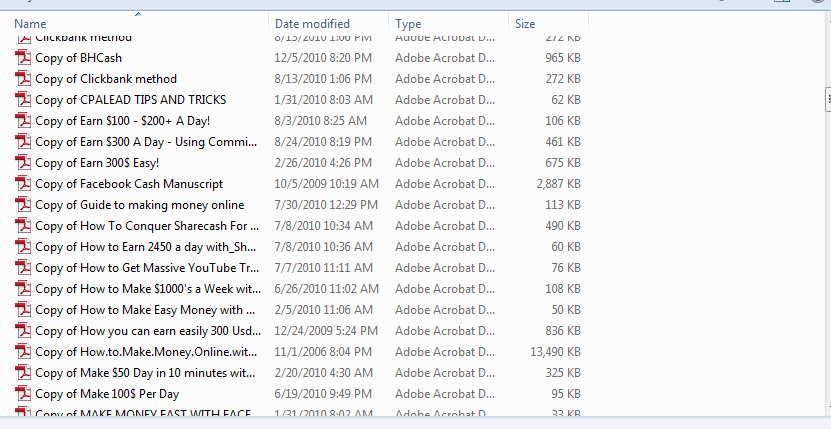The width and height of the screenshot is (831, 429).
Task: Select file name Copy of Make 100$ Per Day
Action: tap(107, 393)
